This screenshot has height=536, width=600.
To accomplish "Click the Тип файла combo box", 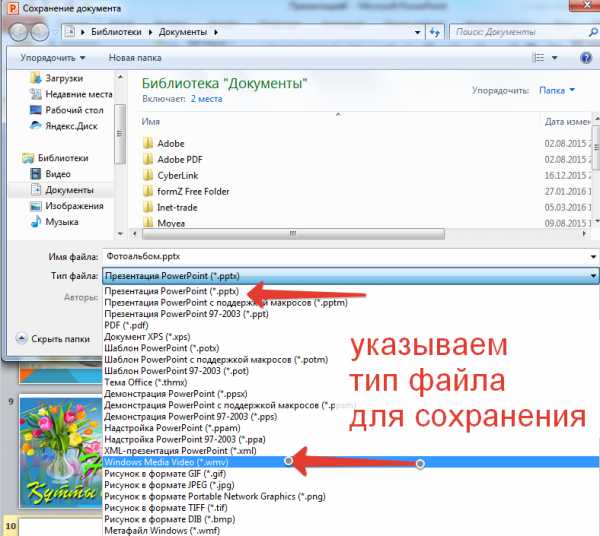I will click(x=350, y=276).
